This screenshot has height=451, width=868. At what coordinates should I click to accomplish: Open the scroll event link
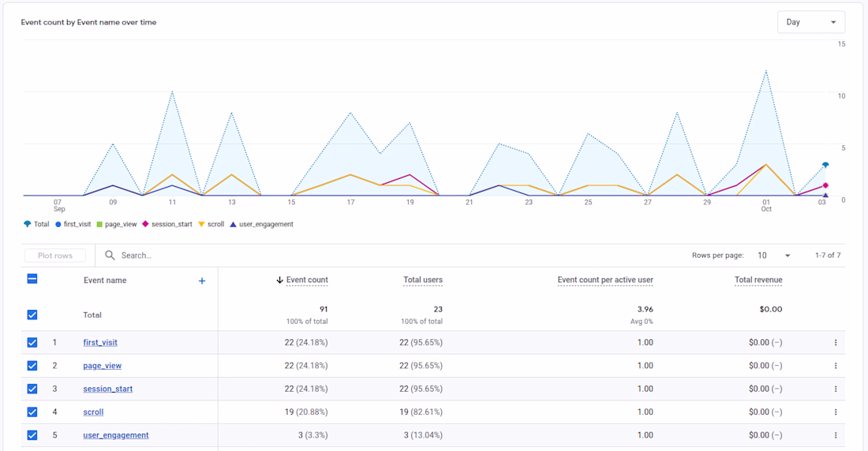(x=94, y=412)
